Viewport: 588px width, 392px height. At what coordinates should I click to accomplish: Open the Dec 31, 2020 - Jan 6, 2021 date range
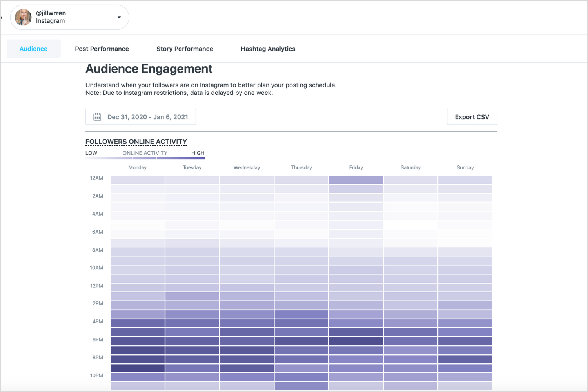tap(147, 117)
